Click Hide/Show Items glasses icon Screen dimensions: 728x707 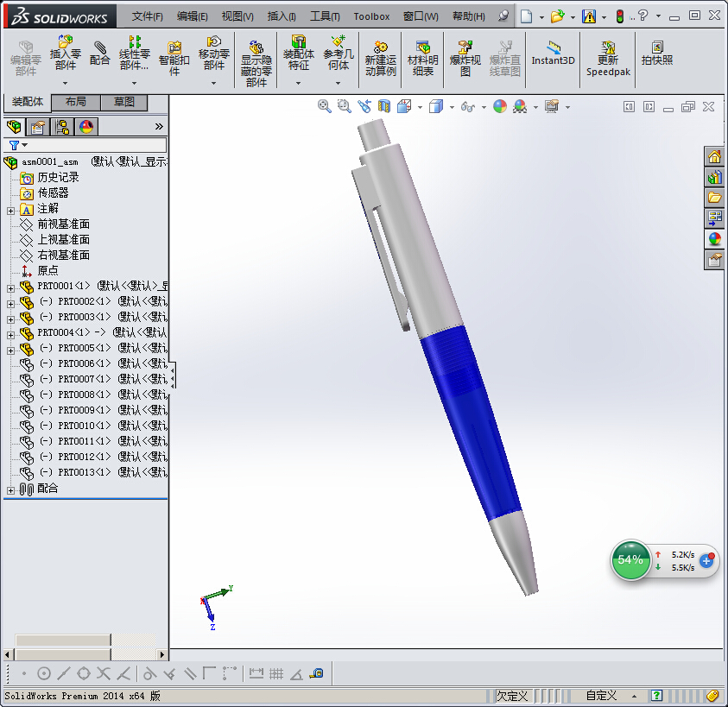tap(467, 107)
